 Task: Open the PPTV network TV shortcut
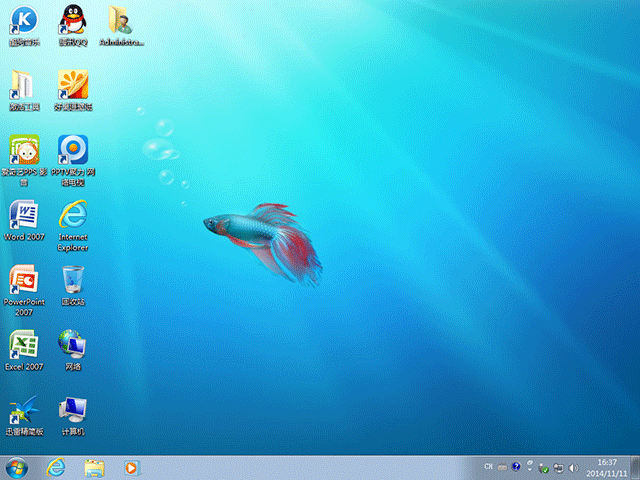(x=72, y=150)
